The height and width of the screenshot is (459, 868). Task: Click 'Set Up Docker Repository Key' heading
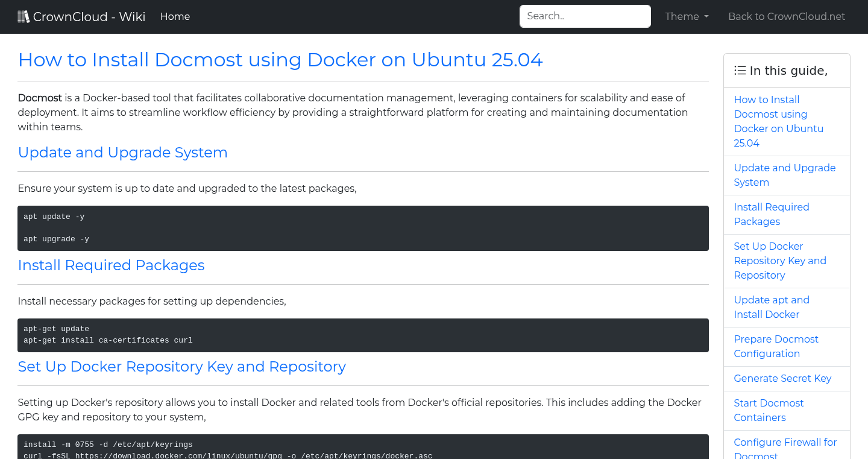181,367
